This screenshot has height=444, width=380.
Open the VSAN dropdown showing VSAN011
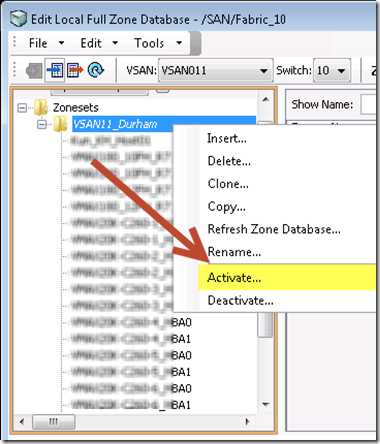pyautogui.click(x=215, y=70)
